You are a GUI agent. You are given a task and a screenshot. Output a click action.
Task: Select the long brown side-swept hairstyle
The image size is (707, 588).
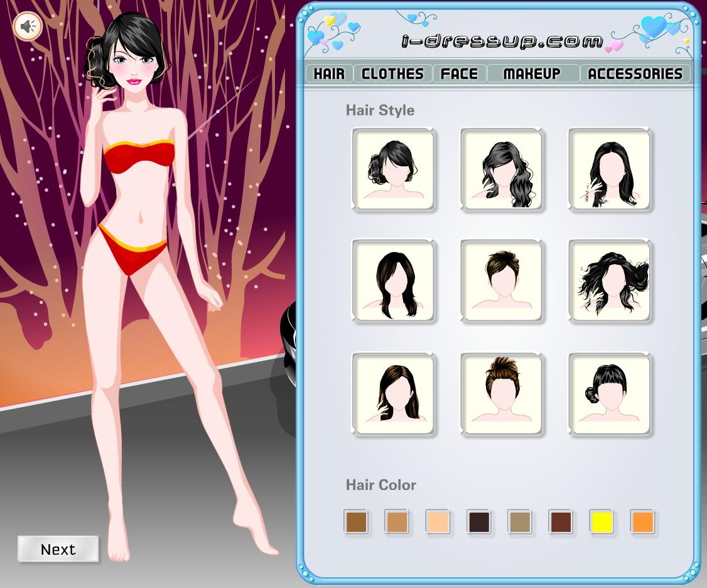click(393, 393)
